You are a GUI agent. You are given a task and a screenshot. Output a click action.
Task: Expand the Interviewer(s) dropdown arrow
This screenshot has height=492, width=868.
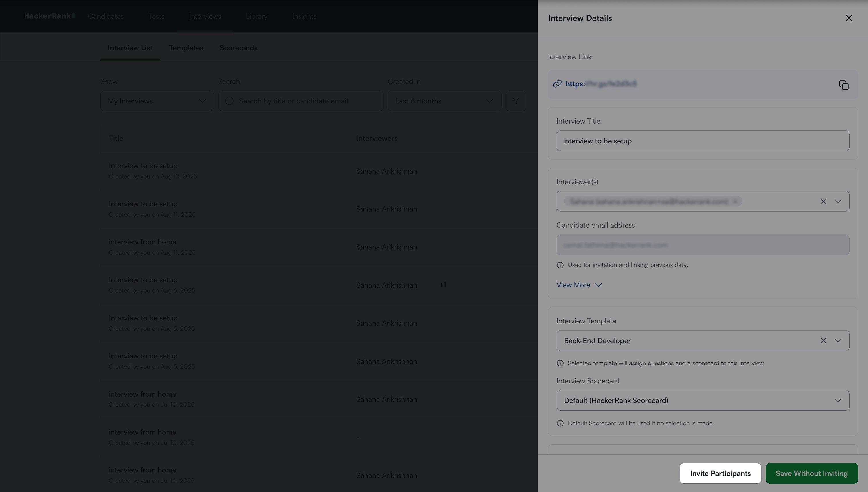pos(838,201)
